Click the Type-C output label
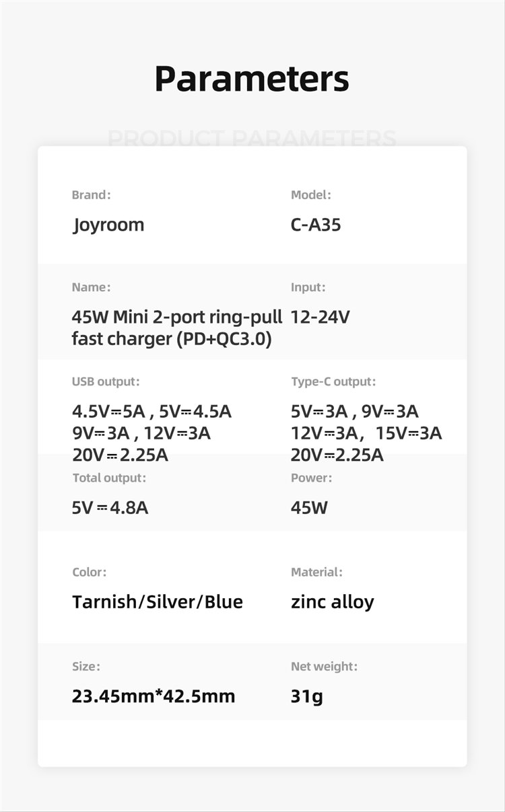This screenshot has width=505, height=812. [333, 381]
